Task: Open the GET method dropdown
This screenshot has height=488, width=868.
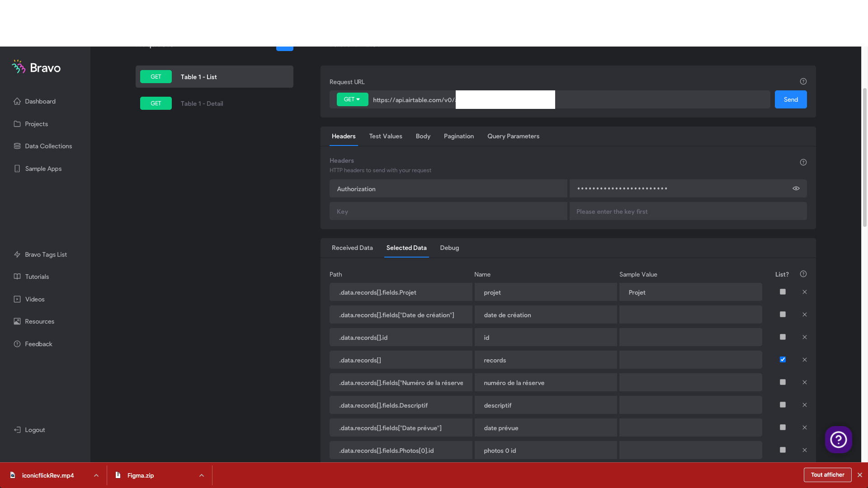Action: [352, 99]
